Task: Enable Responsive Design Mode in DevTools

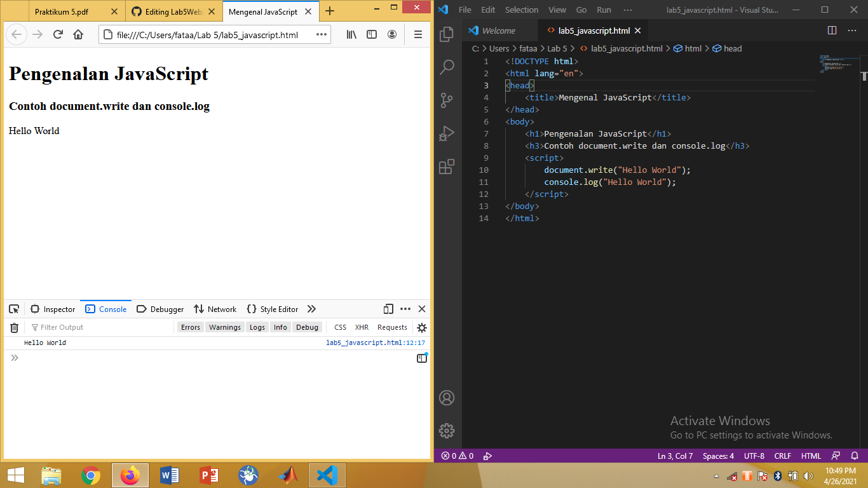Action: coord(388,309)
